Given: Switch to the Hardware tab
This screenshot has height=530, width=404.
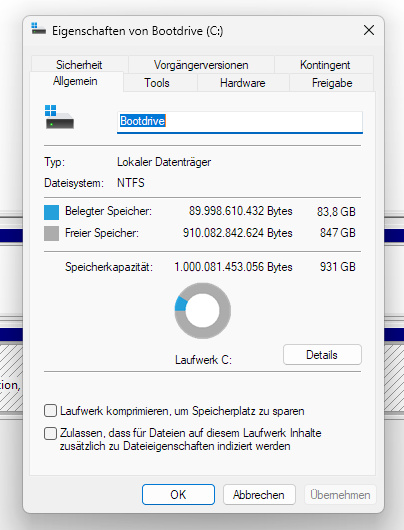Looking at the screenshot, I should [x=243, y=83].
